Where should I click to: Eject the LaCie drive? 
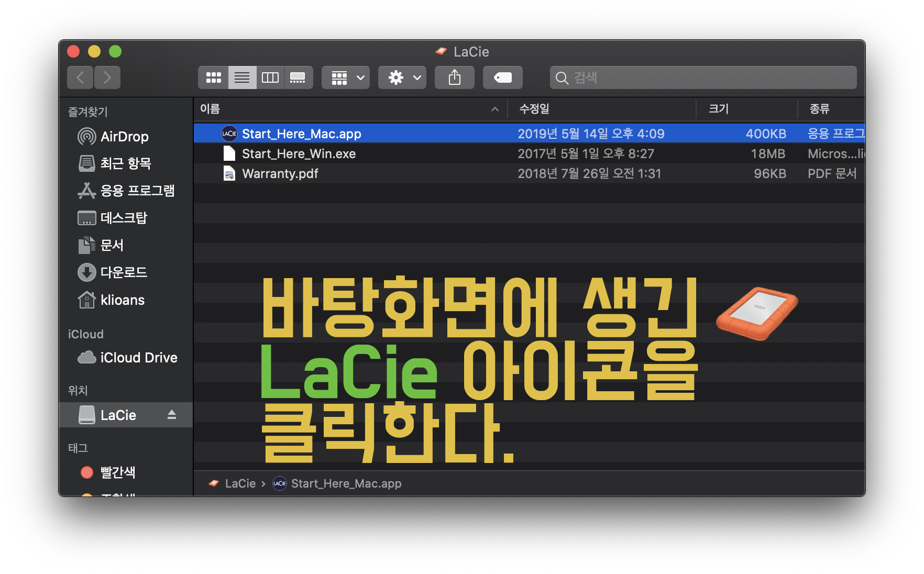(172, 415)
